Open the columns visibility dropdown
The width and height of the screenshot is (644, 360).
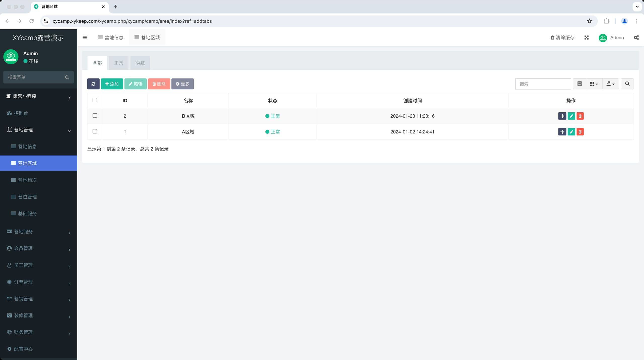[594, 84]
